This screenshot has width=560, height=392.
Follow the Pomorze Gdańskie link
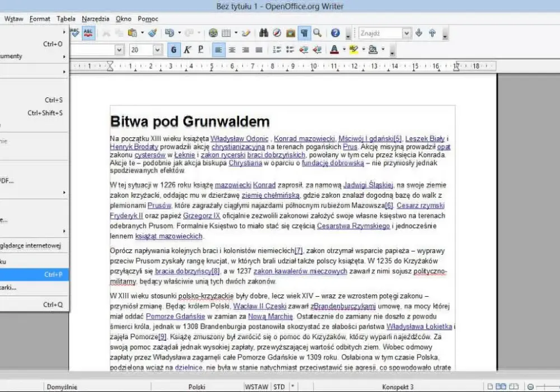click(175, 316)
